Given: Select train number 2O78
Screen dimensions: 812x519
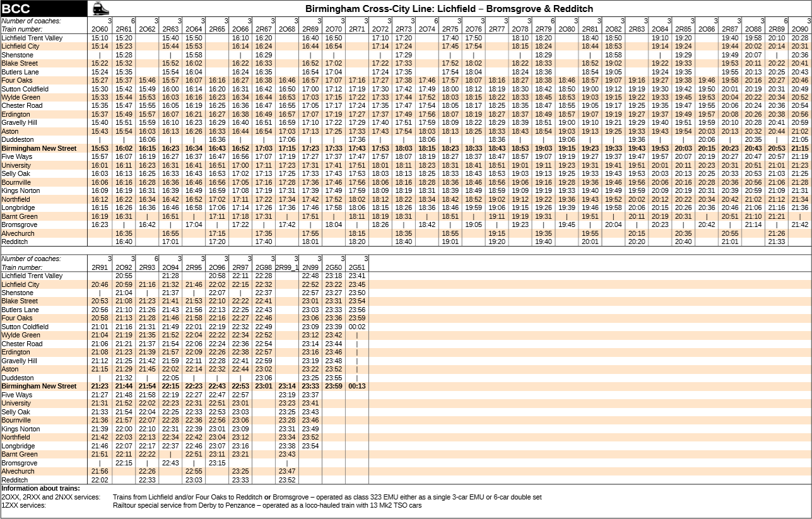Looking at the screenshot, I should pyautogui.click(x=521, y=30).
